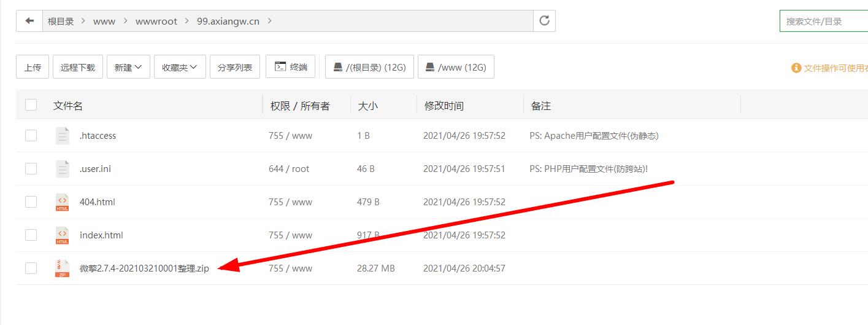Click the back arrow in the path bar
The height and width of the screenshot is (325, 868).
click(29, 21)
